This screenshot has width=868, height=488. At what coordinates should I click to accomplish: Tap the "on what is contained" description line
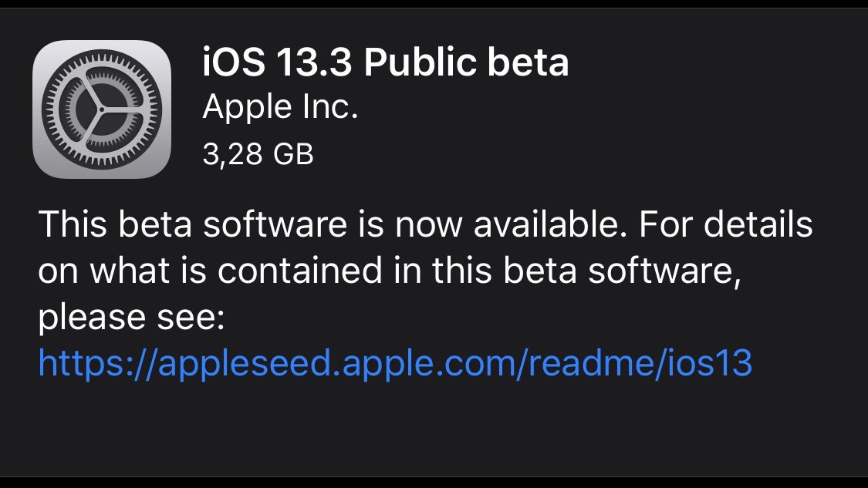coord(390,272)
